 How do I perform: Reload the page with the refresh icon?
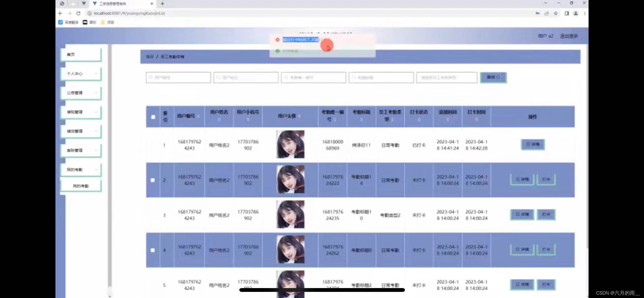[78, 13]
